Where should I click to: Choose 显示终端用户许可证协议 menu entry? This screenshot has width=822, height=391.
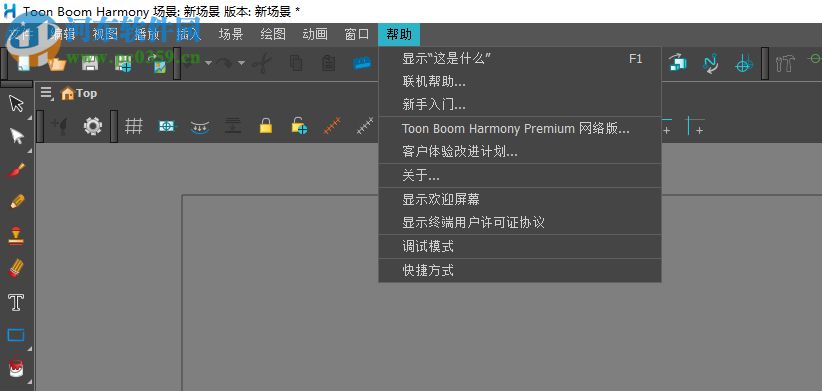pos(520,222)
